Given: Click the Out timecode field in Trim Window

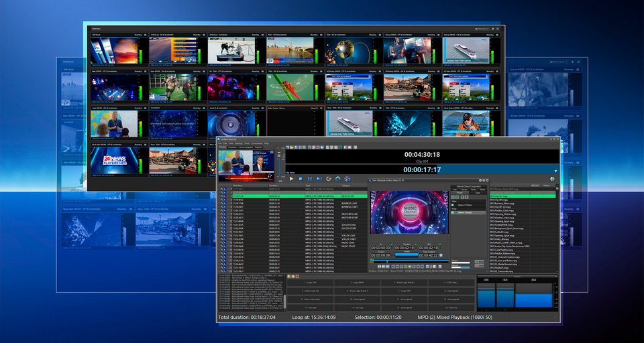Looking at the screenshot, I should click(x=429, y=248).
